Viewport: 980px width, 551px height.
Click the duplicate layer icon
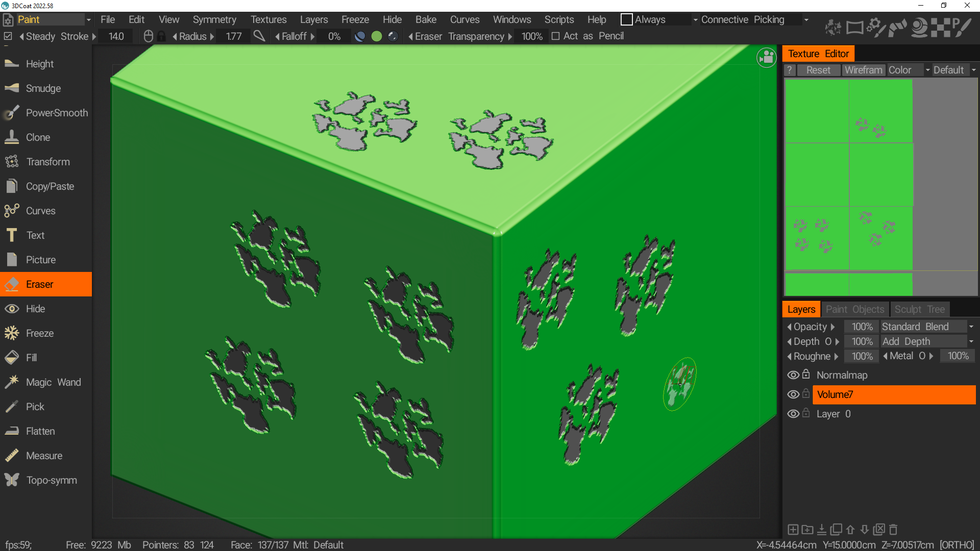(836, 530)
